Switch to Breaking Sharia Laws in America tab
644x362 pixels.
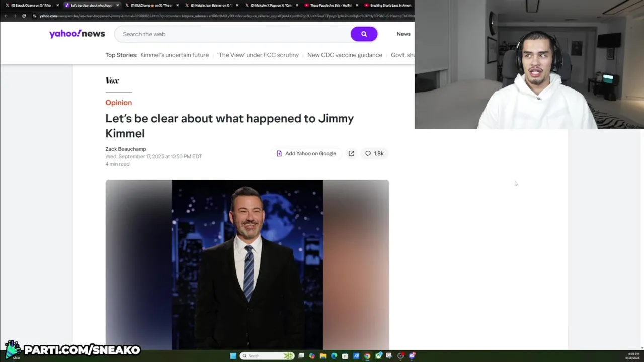[387, 5]
